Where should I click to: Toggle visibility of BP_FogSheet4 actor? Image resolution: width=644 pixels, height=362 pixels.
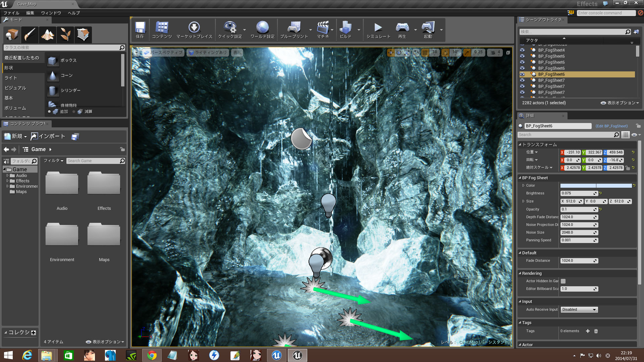(x=522, y=50)
